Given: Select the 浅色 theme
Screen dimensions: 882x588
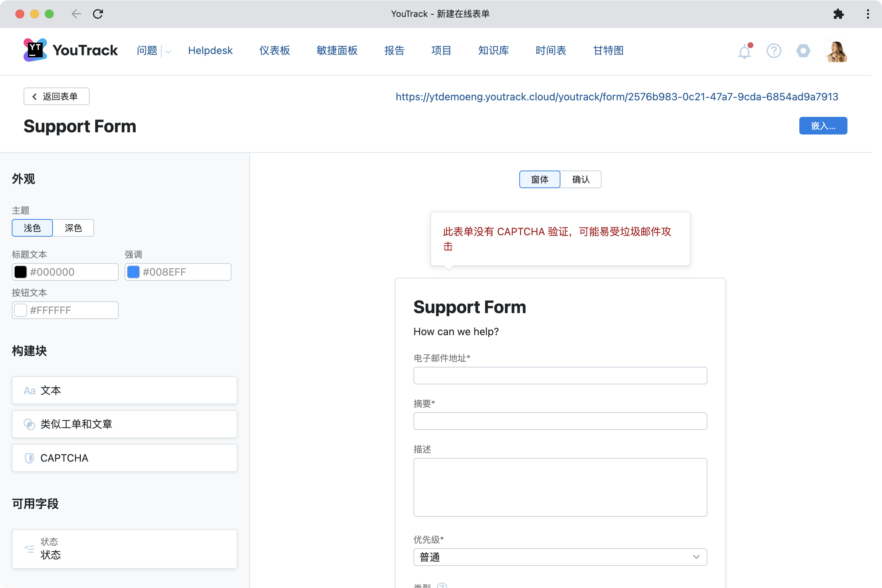Looking at the screenshot, I should [32, 228].
